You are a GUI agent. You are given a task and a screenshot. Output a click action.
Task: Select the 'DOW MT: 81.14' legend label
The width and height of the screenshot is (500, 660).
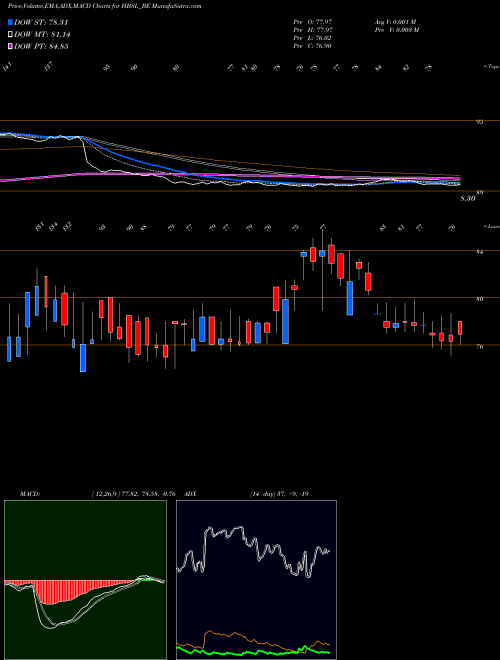pyautogui.click(x=41, y=35)
